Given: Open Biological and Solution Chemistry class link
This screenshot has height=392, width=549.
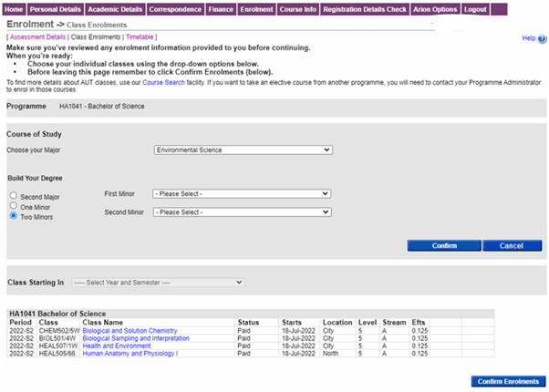Looking at the screenshot, I should 129,331.
